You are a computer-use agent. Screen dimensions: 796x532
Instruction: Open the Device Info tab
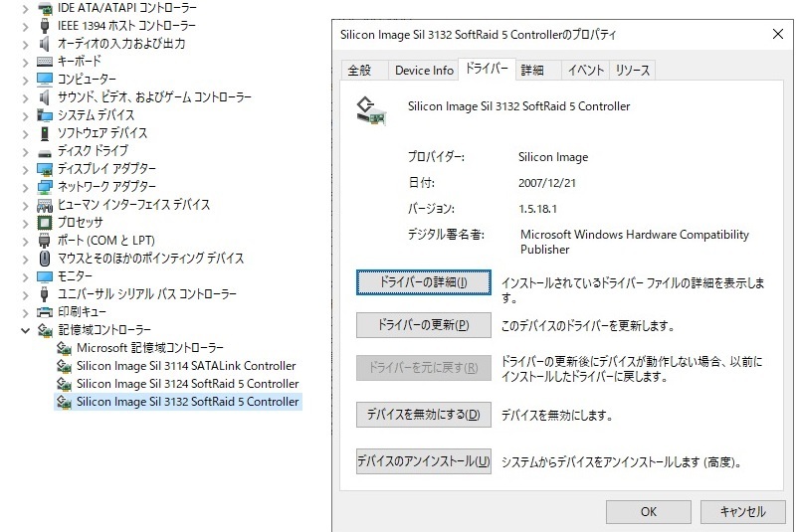(x=424, y=71)
